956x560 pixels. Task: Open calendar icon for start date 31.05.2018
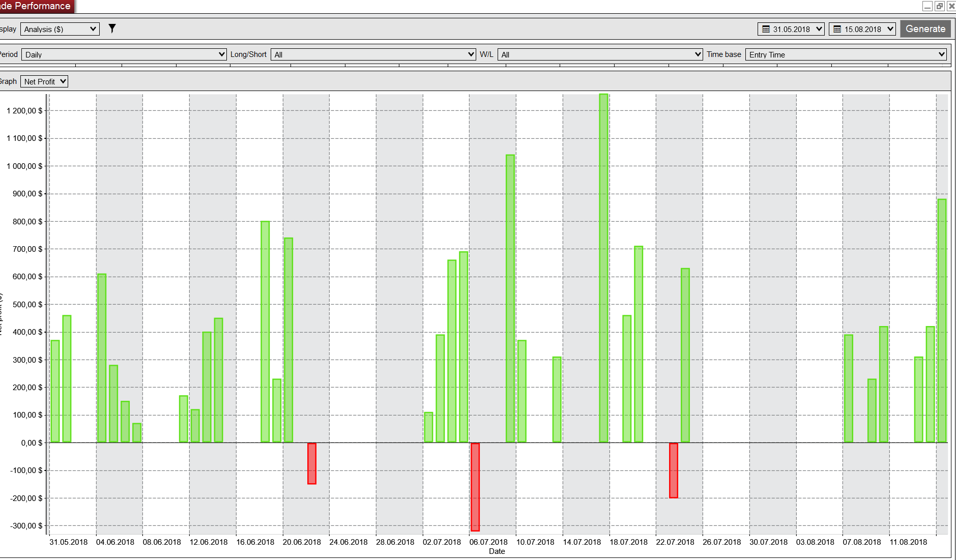(766, 29)
